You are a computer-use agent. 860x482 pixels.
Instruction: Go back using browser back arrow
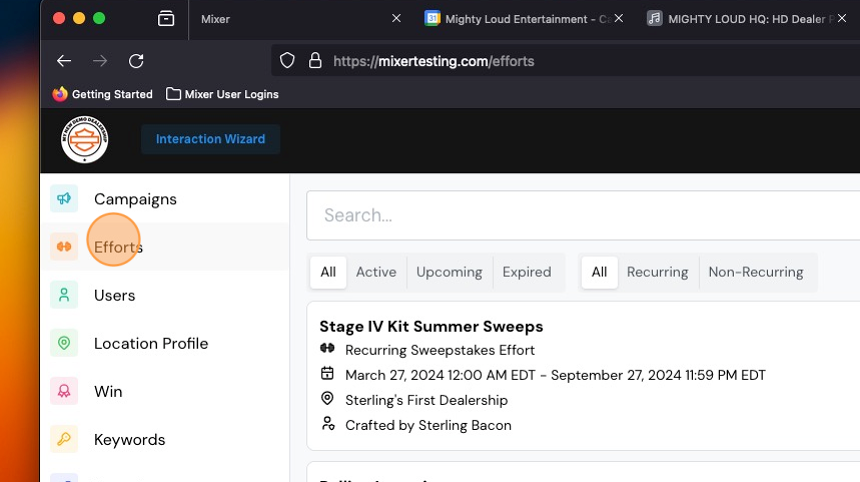(64, 61)
